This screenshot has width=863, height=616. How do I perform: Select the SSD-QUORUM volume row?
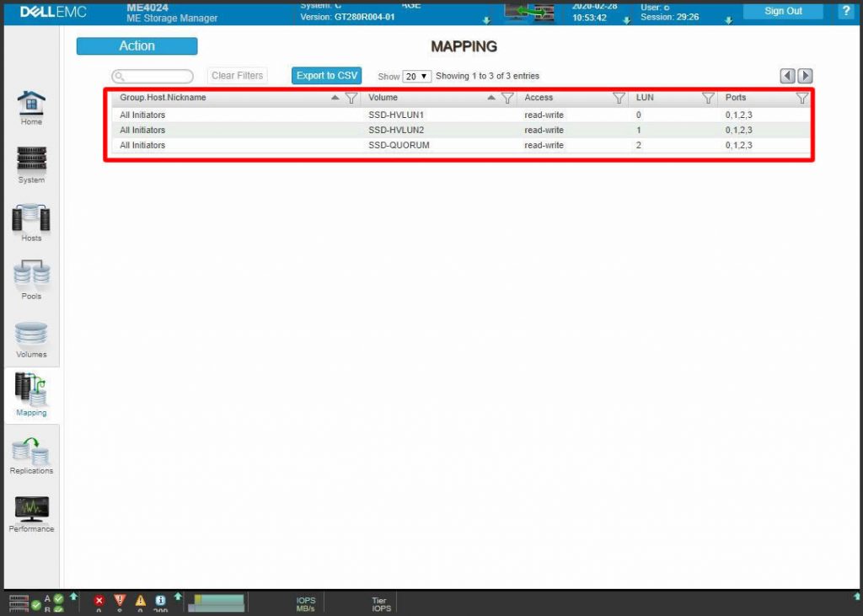pos(461,145)
